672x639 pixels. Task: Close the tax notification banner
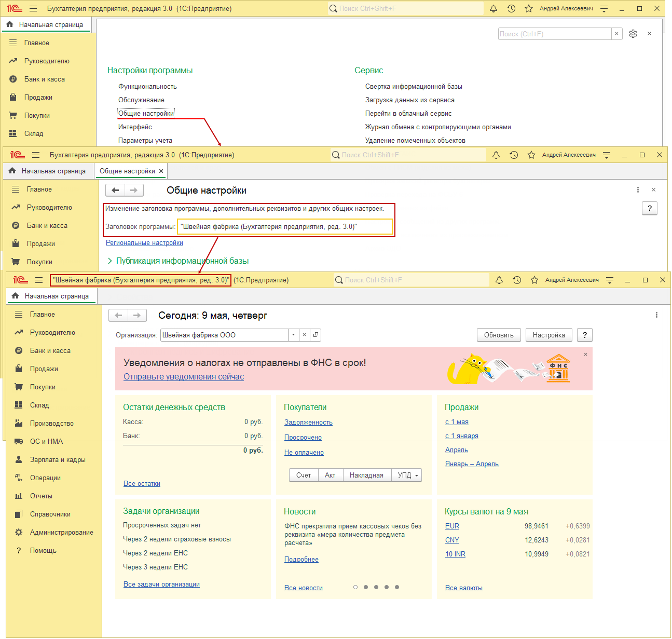(585, 354)
